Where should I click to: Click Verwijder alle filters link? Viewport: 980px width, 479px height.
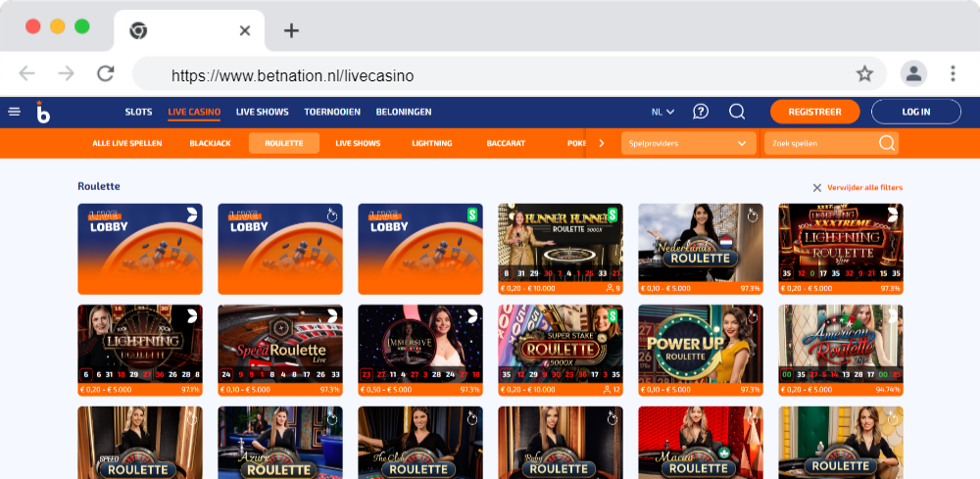865,187
